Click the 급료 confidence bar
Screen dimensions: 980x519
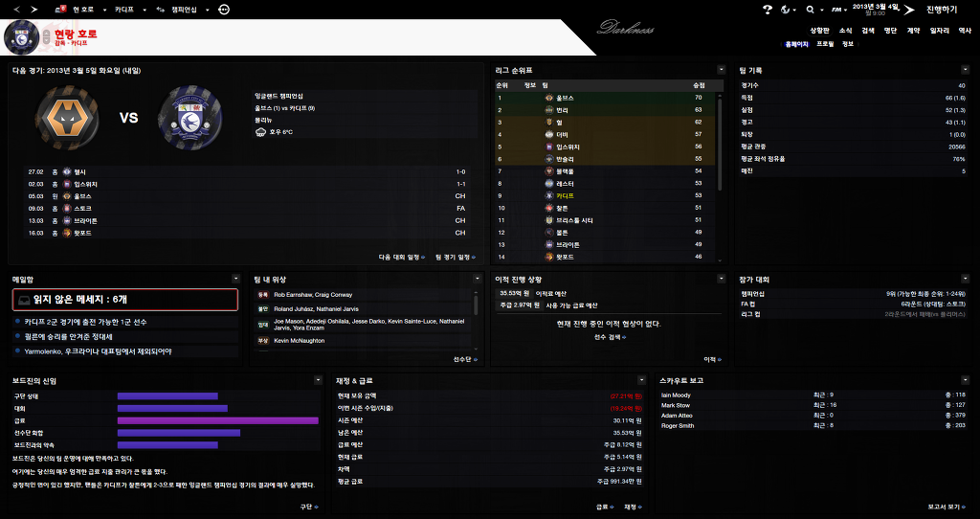pos(218,420)
